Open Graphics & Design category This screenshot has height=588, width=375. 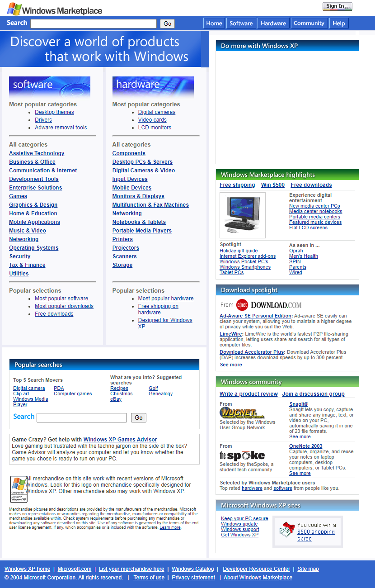pyautogui.click(x=33, y=205)
